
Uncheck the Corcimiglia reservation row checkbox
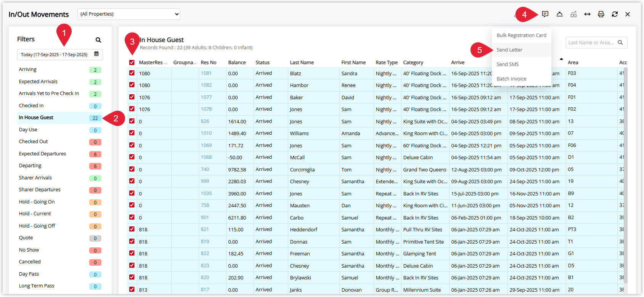[132, 169]
